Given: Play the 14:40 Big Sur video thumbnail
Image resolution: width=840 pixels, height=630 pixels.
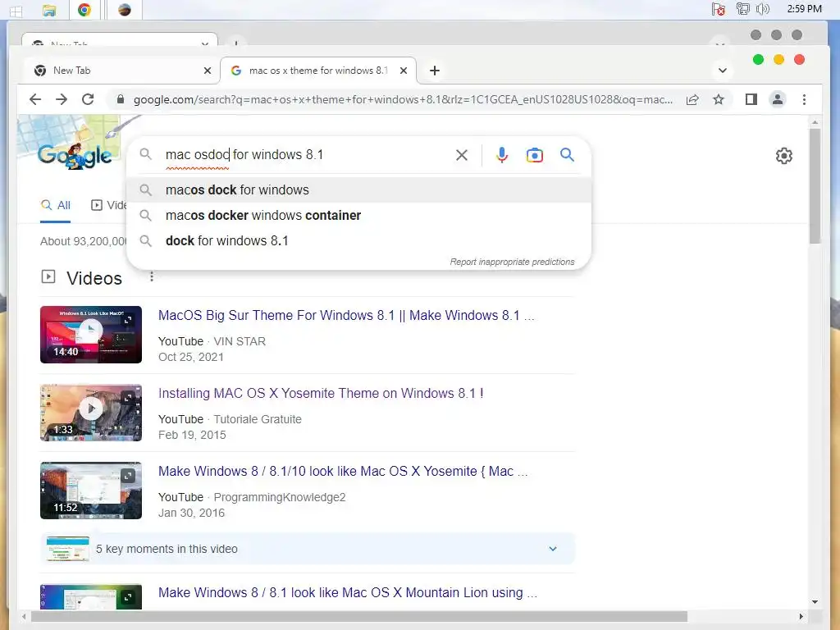Looking at the screenshot, I should point(91,335).
